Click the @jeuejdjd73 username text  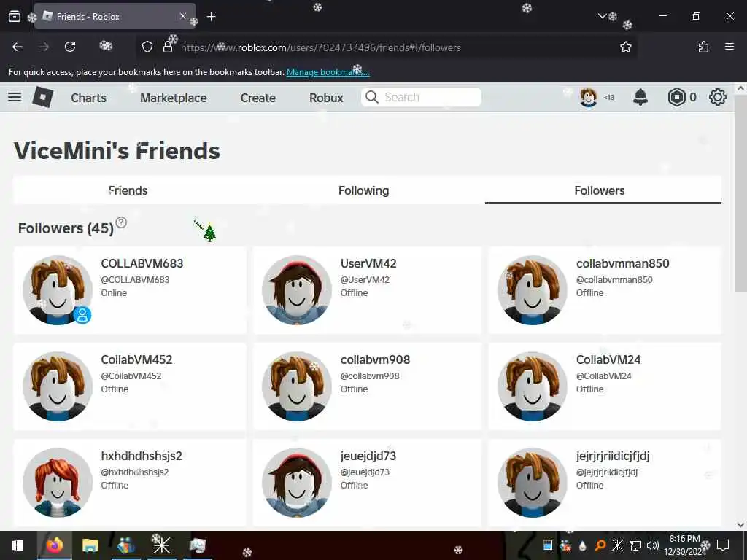[365, 472]
